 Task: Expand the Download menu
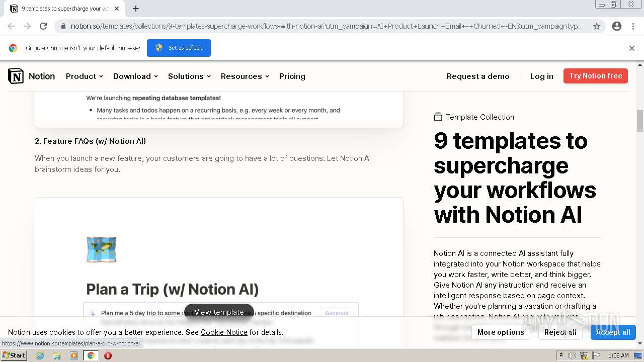click(135, 76)
